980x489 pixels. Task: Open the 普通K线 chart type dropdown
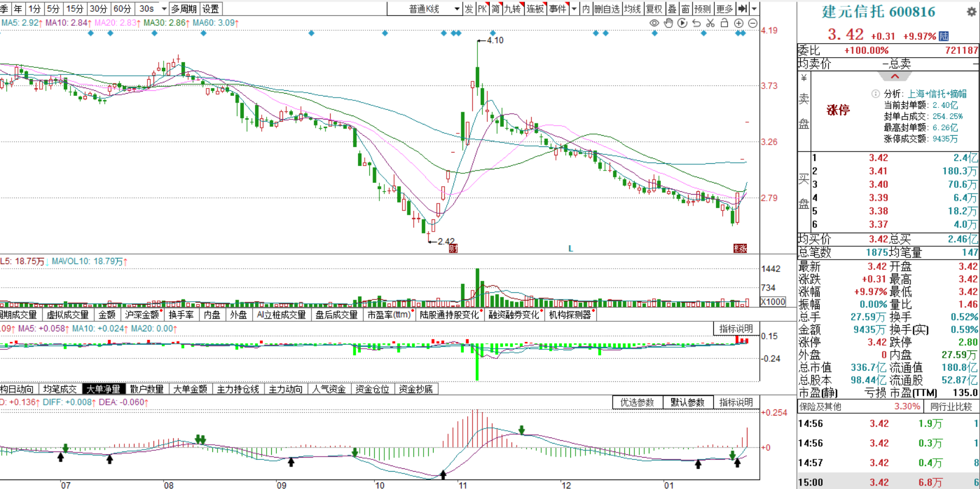click(457, 9)
